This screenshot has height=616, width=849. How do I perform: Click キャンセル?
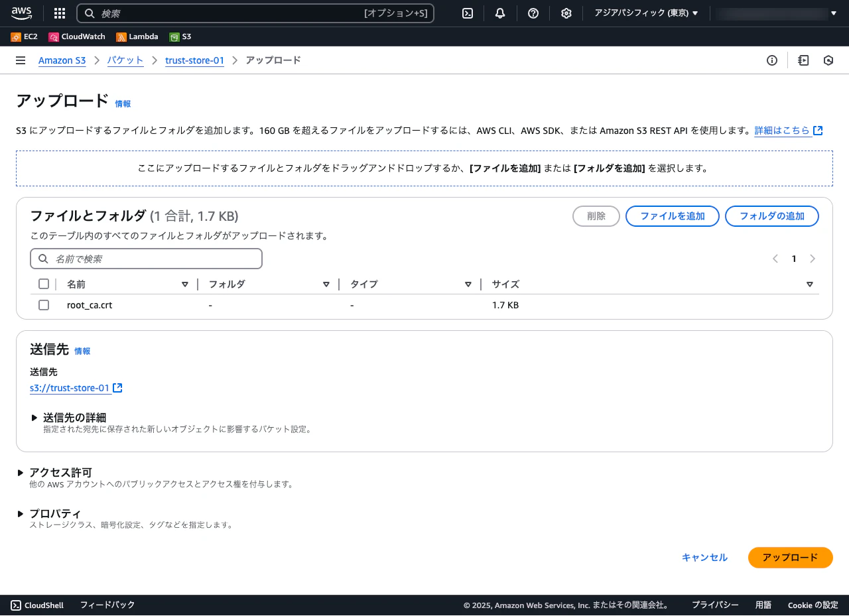pyautogui.click(x=704, y=558)
